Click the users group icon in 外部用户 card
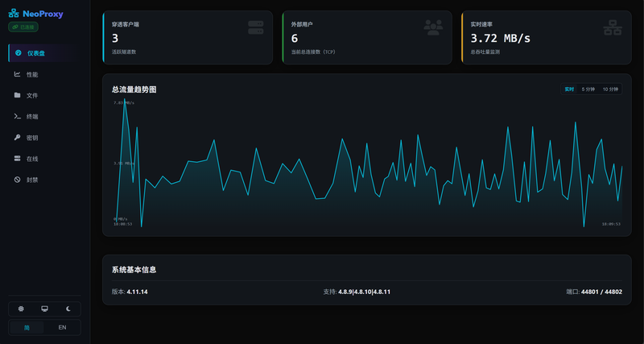This screenshot has height=344, width=644. 433,27
